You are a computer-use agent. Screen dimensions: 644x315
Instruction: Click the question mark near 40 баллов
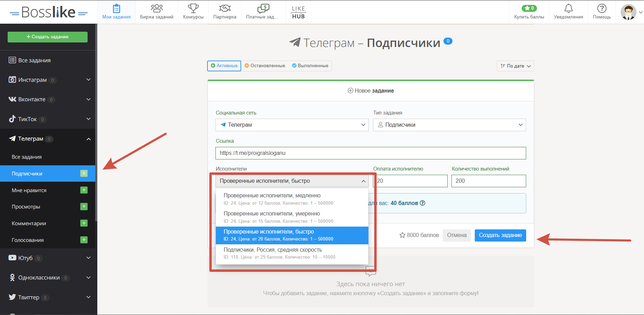click(423, 203)
